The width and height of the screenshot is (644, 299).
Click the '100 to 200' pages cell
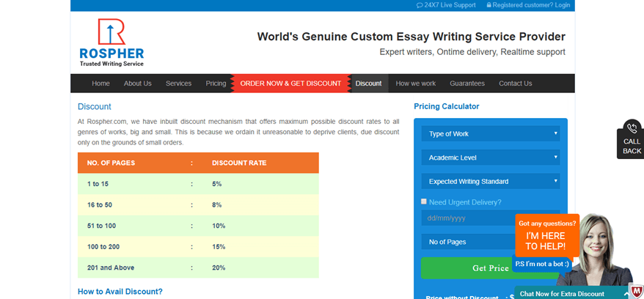pos(103,246)
